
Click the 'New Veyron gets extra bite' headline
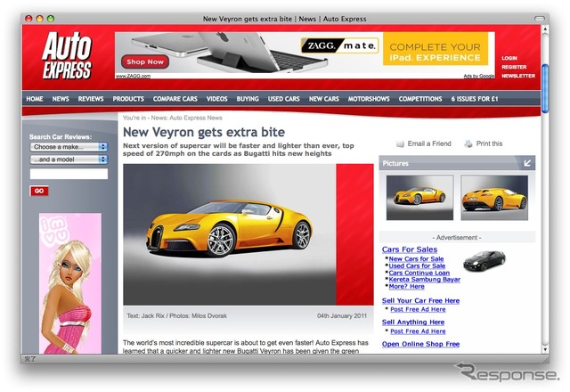[x=204, y=132]
